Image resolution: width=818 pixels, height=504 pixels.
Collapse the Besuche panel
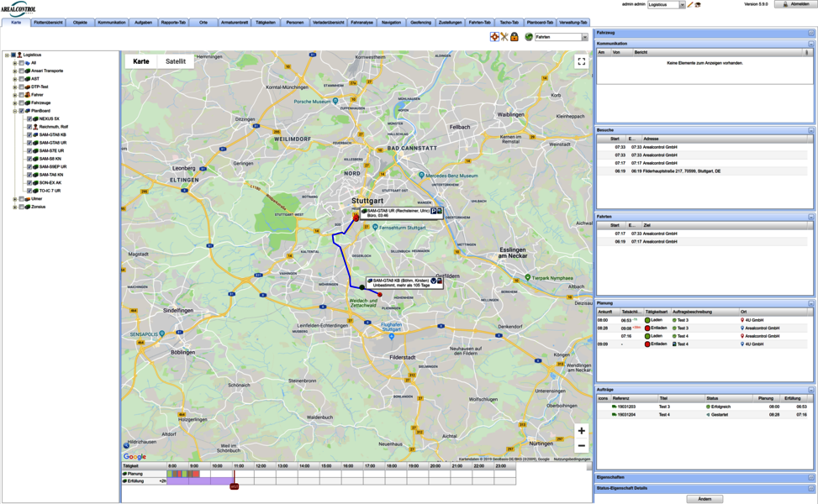pyautogui.click(x=810, y=130)
